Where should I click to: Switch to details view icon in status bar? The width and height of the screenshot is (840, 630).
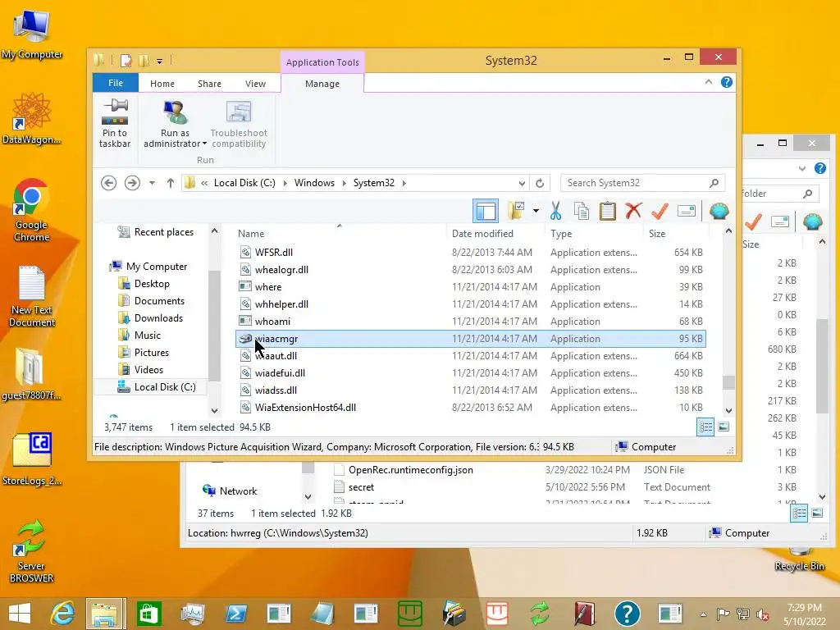coord(705,427)
